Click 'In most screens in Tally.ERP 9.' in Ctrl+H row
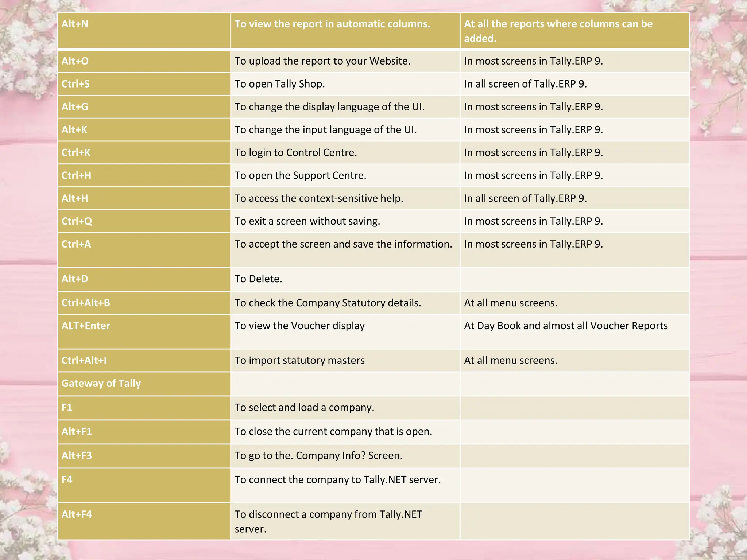 tap(533, 176)
